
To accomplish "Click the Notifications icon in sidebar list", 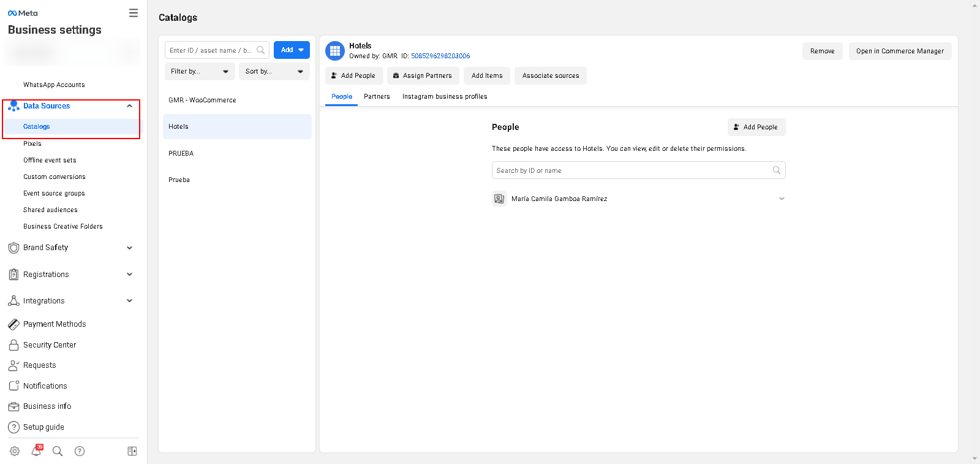I will tap(13, 386).
